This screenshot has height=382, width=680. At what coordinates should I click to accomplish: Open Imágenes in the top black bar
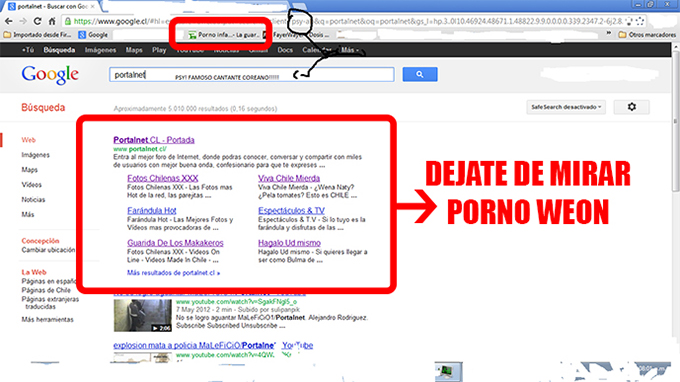[100, 50]
